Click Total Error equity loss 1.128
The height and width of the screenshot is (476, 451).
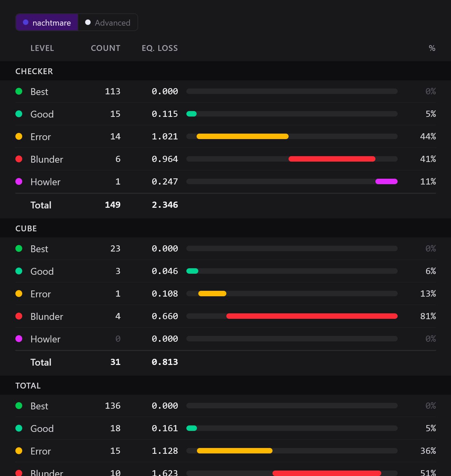165,451
